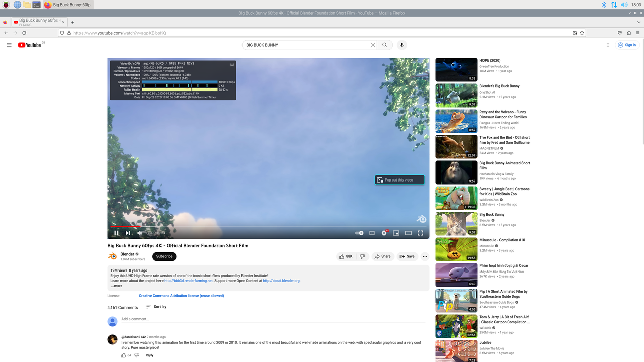Launch web browser globe icon in taskbar
644x362 pixels.
tap(17, 5)
